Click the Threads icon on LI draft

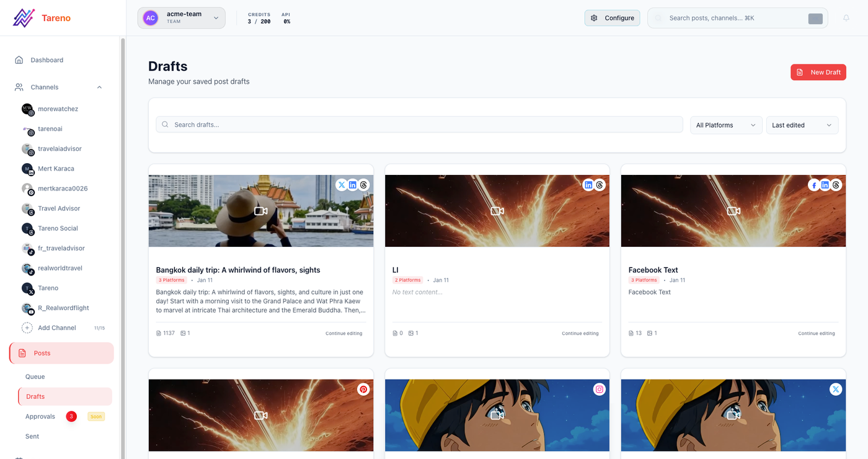click(x=600, y=185)
